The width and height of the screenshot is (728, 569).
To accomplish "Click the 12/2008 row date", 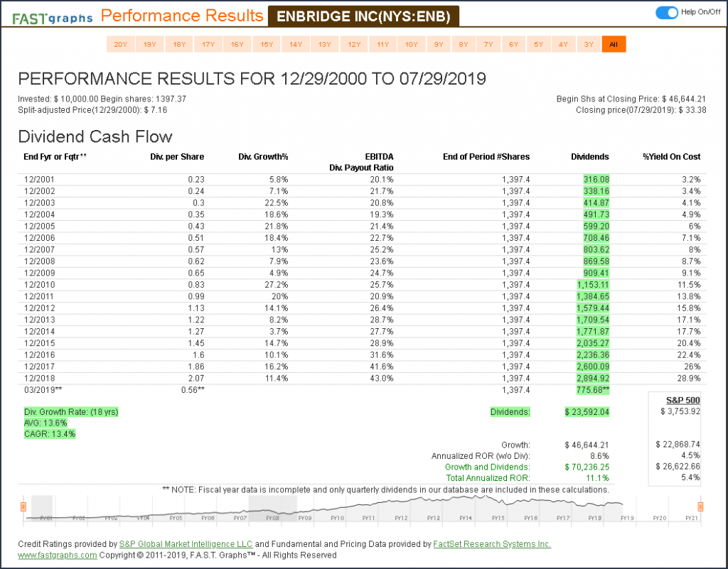I will tap(40, 261).
